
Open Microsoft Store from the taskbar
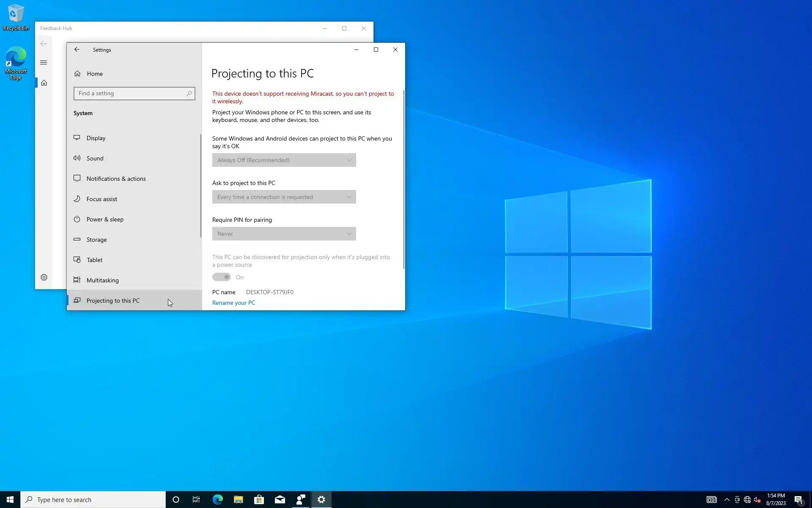(x=259, y=500)
